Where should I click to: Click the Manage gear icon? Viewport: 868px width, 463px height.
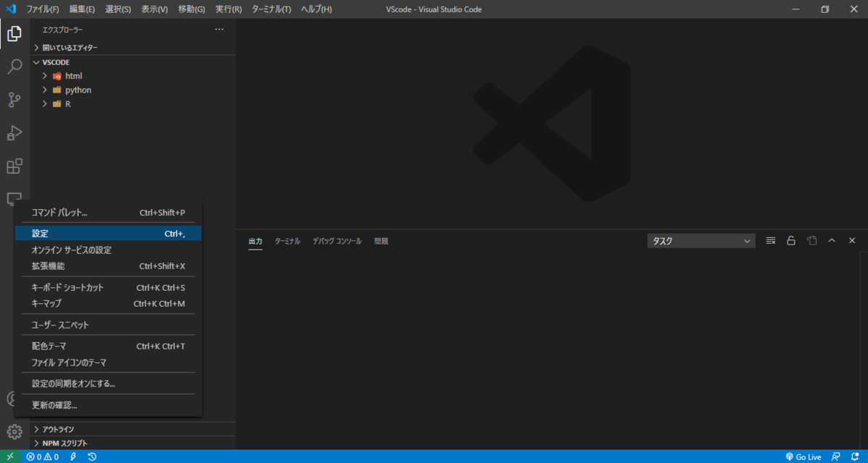point(14,432)
